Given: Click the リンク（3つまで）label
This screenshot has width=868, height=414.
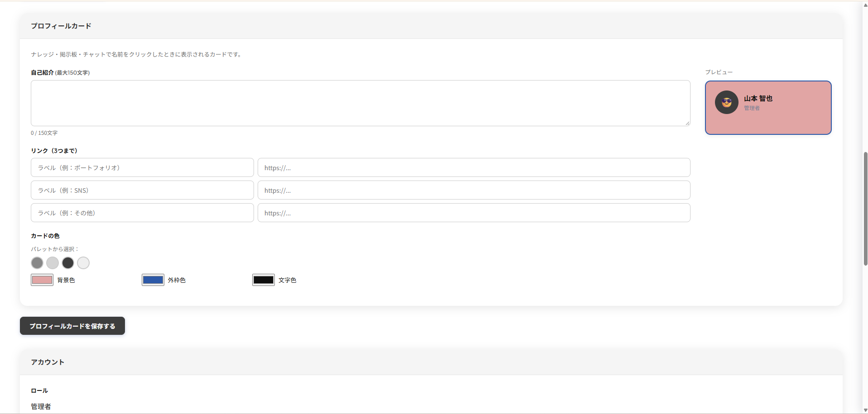Looking at the screenshot, I should pyautogui.click(x=54, y=151).
